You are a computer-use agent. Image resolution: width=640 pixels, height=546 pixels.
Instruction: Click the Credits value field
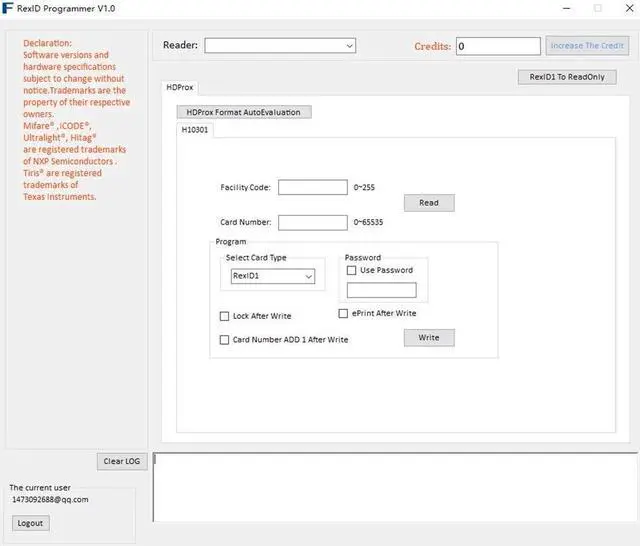point(498,46)
